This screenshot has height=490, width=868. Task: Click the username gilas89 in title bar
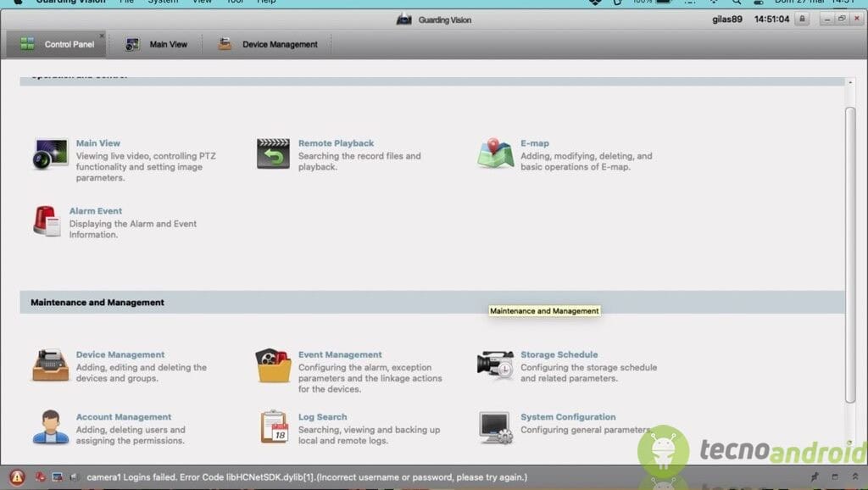click(726, 19)
